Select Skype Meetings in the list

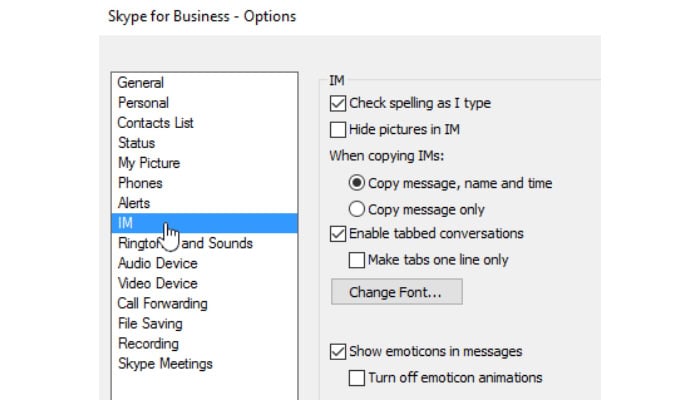click(x=204, y=364)
